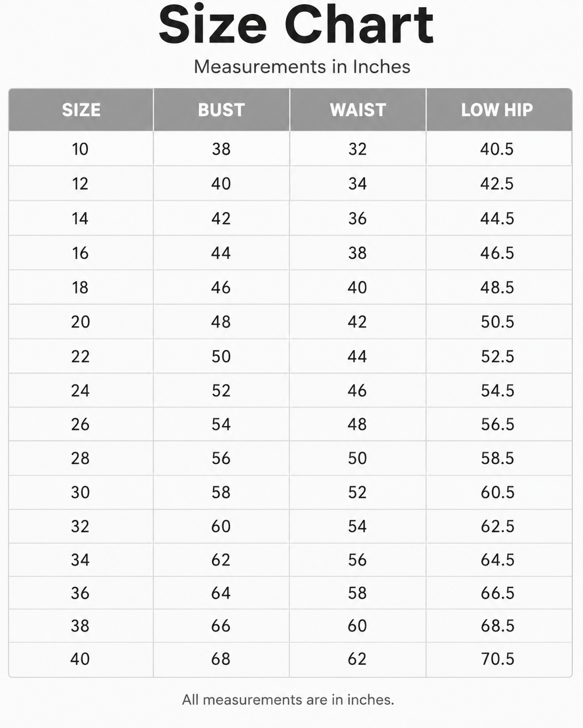Click waist value 62 in size 40 row
Screen dimensions: 583x728
click(358, 659)
